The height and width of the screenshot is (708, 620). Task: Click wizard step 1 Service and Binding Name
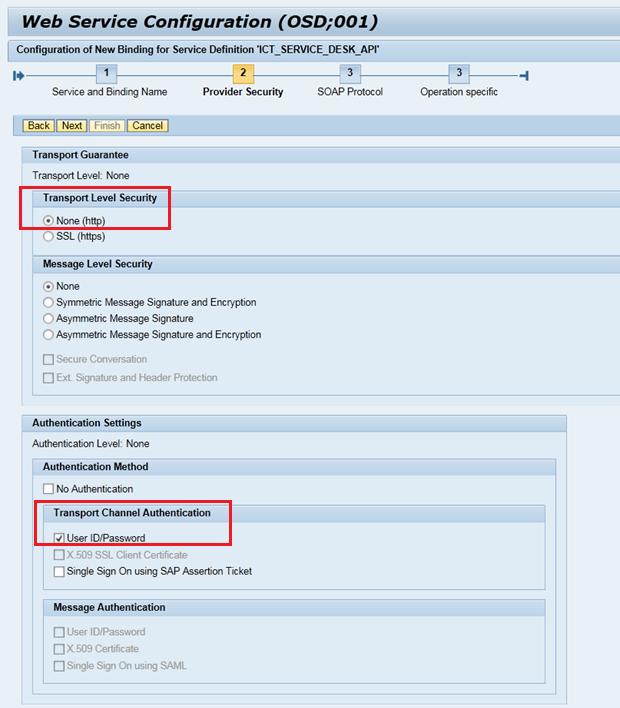click(107, 73)
